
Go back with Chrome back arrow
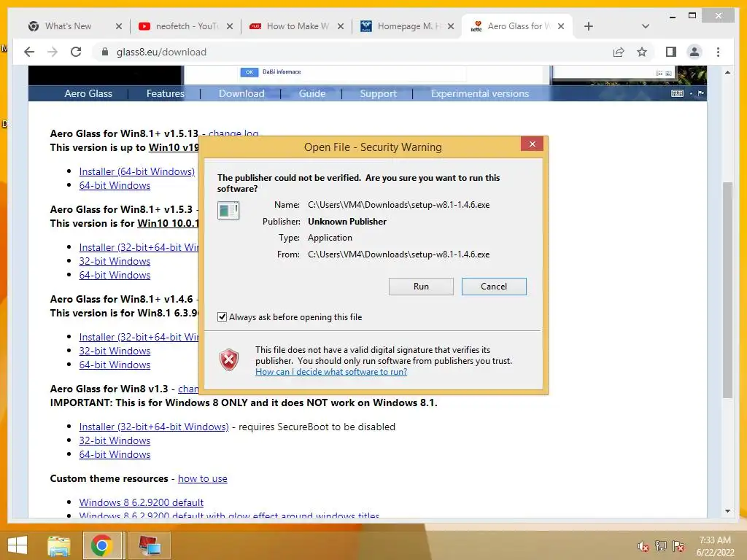29,52
